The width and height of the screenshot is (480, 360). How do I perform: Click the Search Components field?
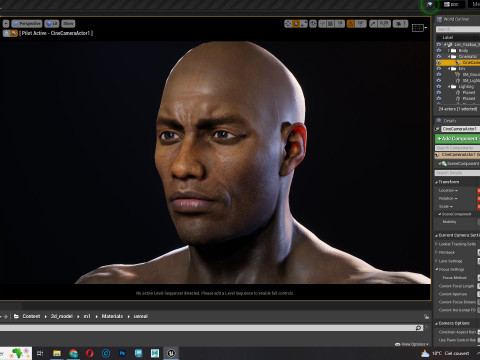point(457,148)
